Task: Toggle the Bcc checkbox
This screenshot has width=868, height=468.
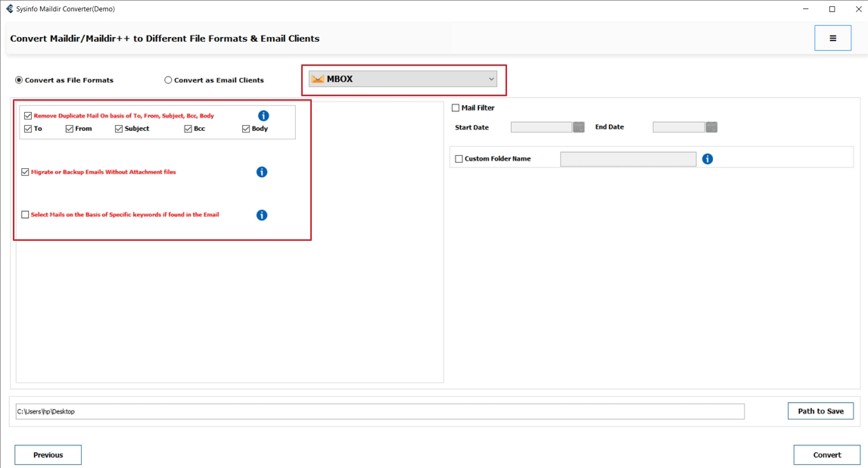Action: [188, 129]
